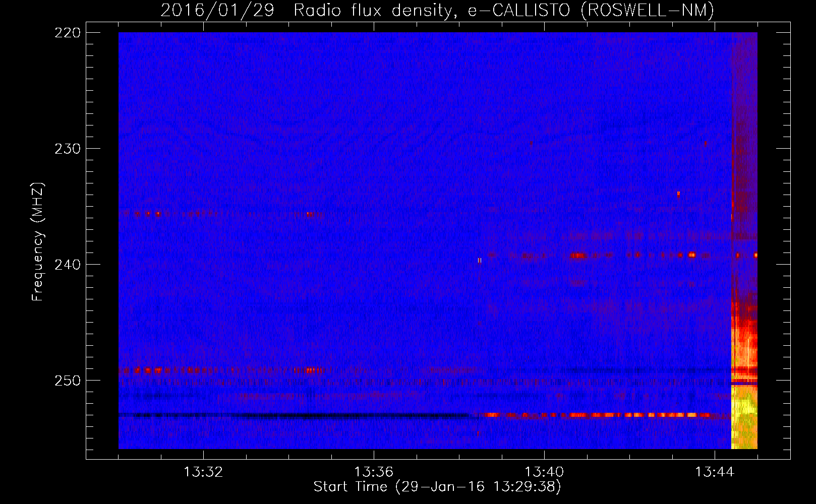Click the 230 frequency tick label
Viewport: 816px width, 504px height.
(x=68, y=149)
